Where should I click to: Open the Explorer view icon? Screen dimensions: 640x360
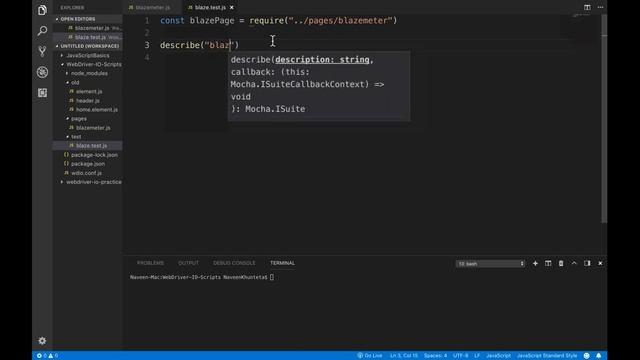point(42,10)
